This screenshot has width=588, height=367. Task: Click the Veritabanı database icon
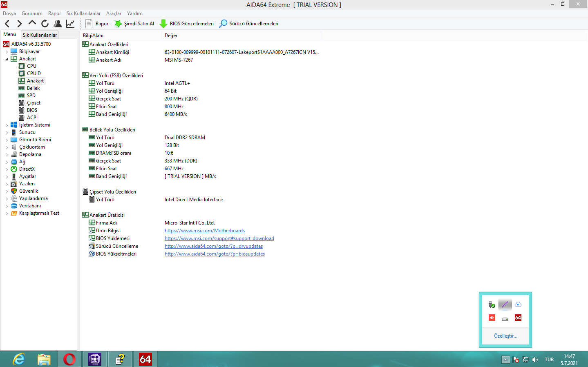click(14, 206)
